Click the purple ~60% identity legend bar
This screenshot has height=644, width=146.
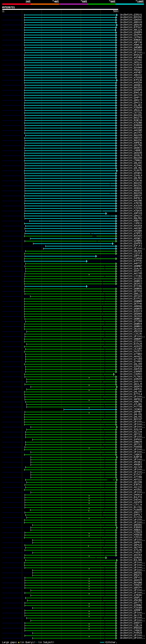pos(73,4)
